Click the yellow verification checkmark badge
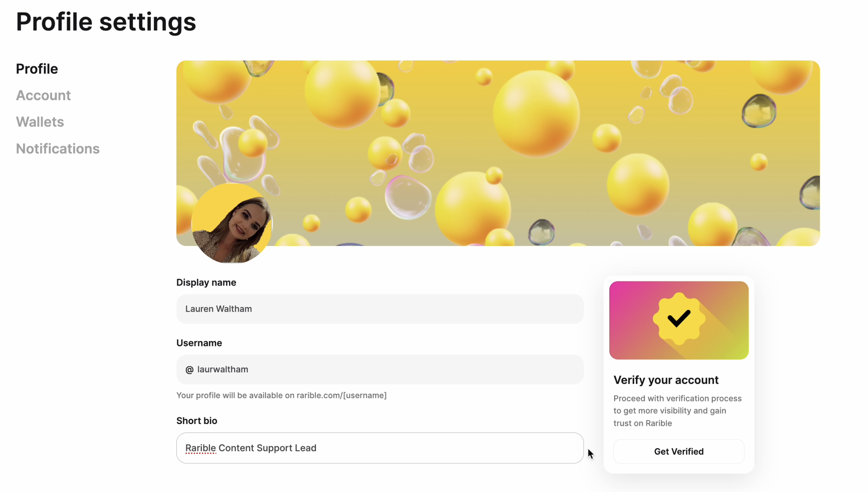The width and height of the screenshot is (868, 492). pyautogui.click(x=679, y=319)
